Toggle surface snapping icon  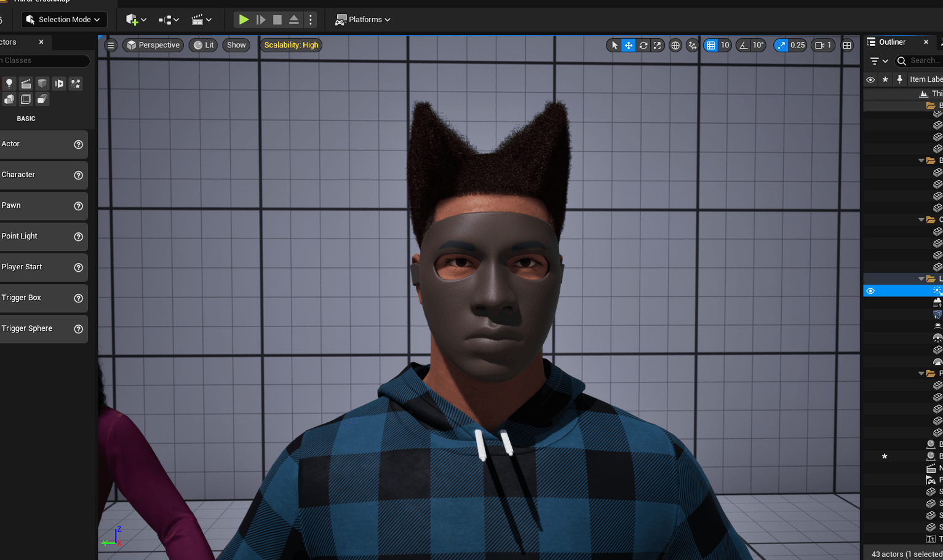click(x=693, y=45)
